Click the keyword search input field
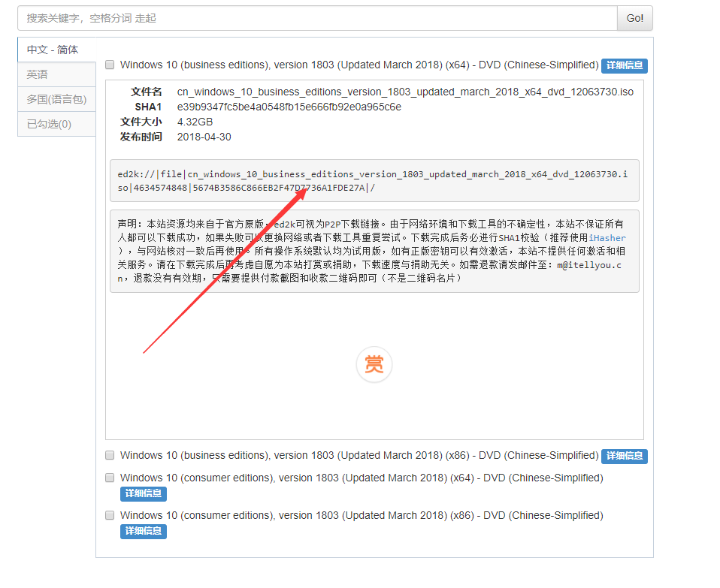The image size is (720, 588). click(x=316, y=18)
